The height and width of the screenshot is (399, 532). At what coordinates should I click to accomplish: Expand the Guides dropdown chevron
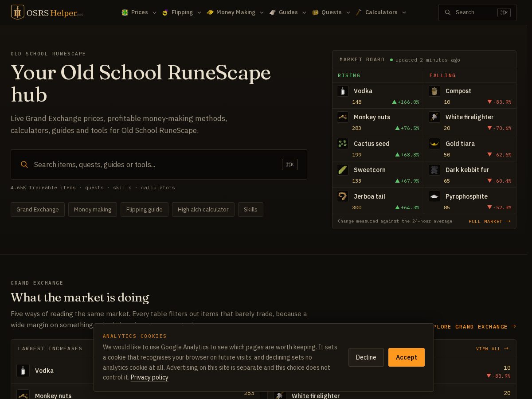pos(304,12)
